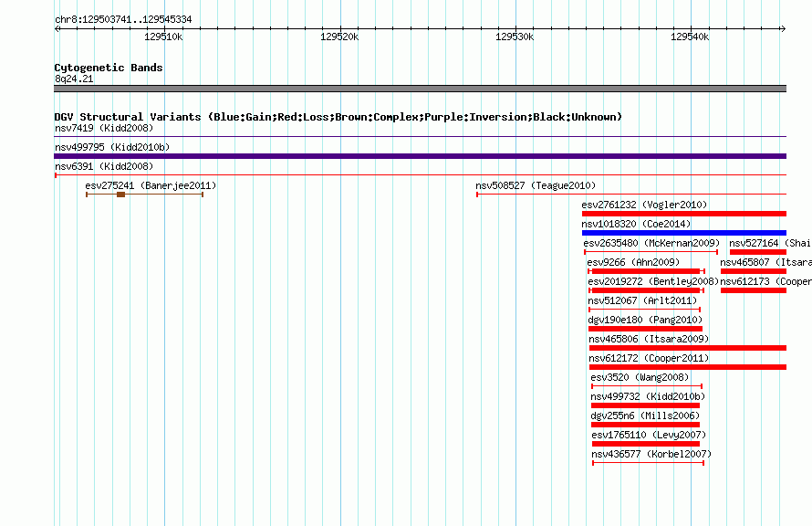Click the gray 8q24.21 cytogenetic band bar

[420, 89]
